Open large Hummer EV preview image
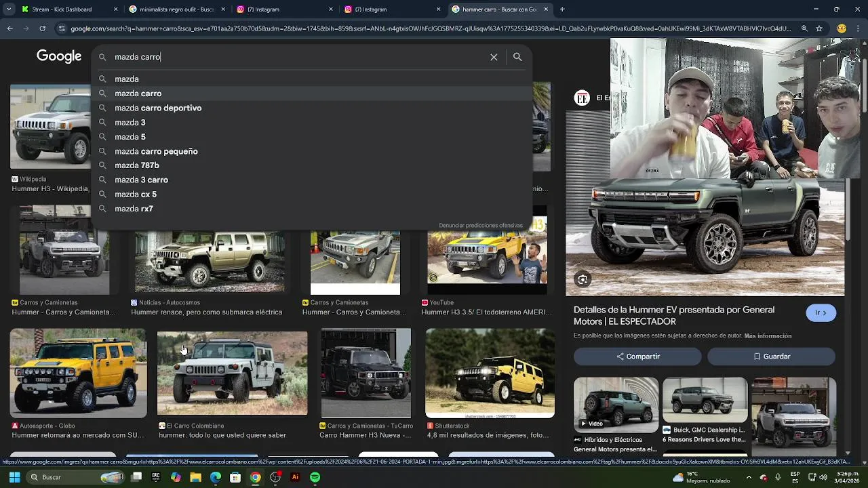The height and width of the screenshot is (488, 868). 705,237
